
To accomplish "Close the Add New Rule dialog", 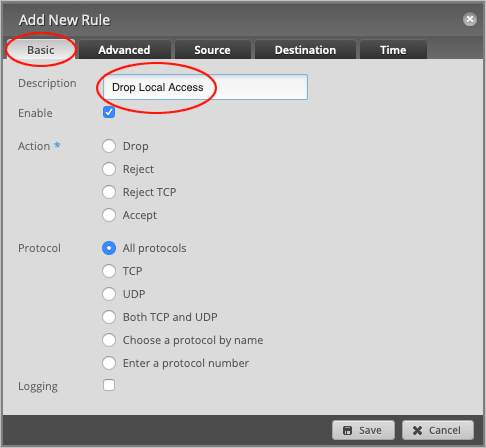I will click(x=470, y=19).
